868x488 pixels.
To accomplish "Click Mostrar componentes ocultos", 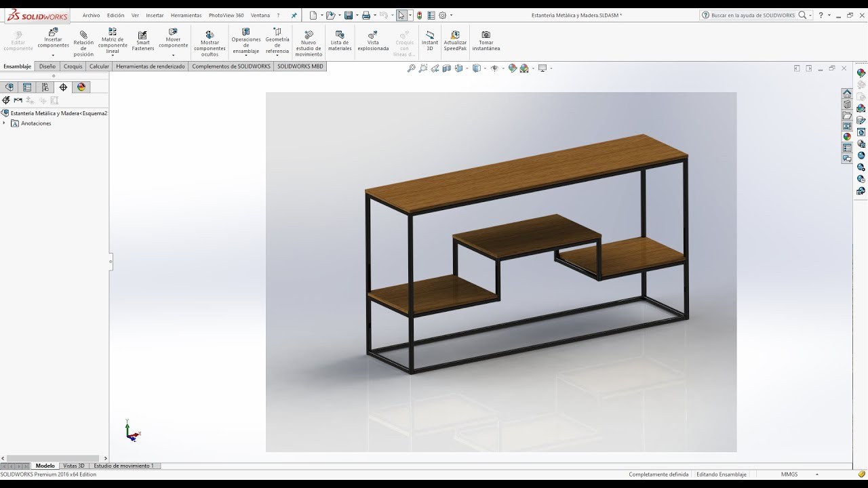I will pos(210,43).
